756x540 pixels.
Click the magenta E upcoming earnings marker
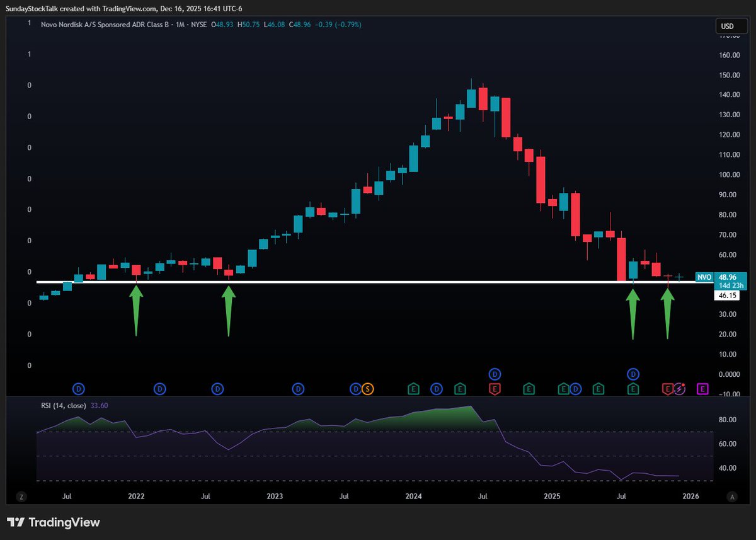702,389
